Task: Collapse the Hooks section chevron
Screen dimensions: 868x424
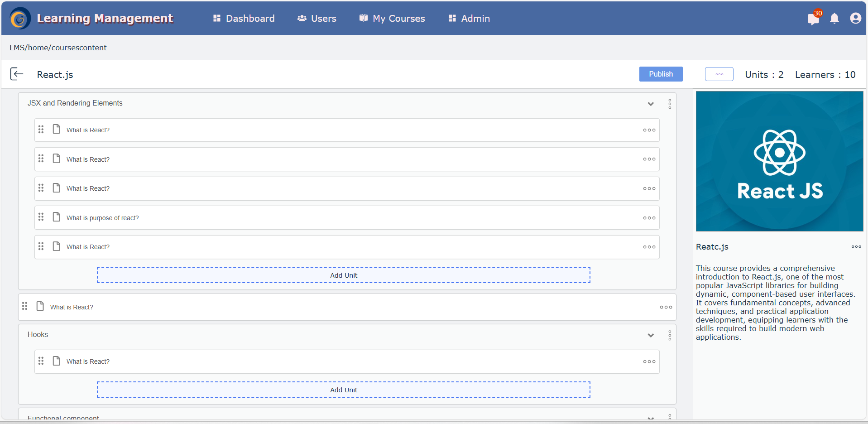Action: [651, 335]
